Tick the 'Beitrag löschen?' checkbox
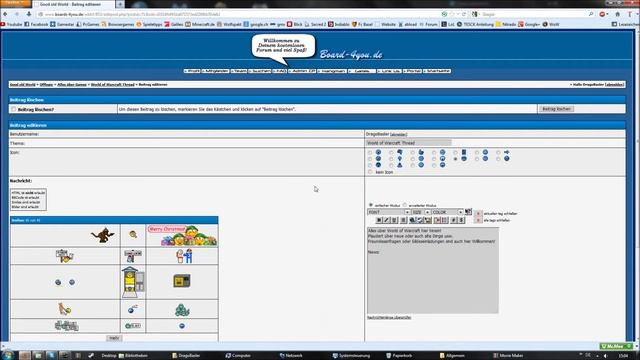 pyautogui.click(x=13, y=109)
